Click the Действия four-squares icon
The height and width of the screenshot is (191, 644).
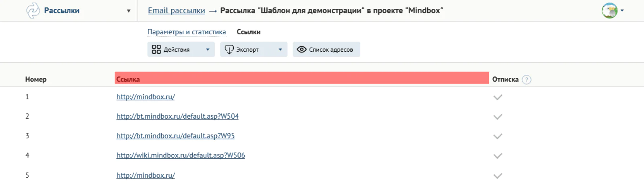156,49
